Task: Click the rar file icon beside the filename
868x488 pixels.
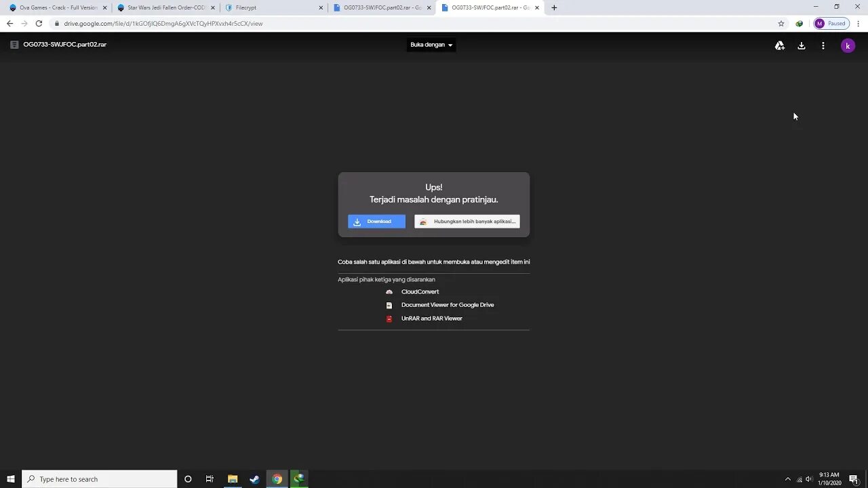Action: click(14, 44)
